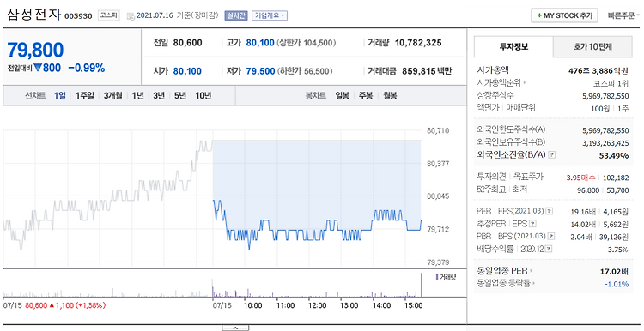The height and width of the screenshot is (331, 644).
Task: Click the 저가 value 79,500
Action: tap(260, 71)
